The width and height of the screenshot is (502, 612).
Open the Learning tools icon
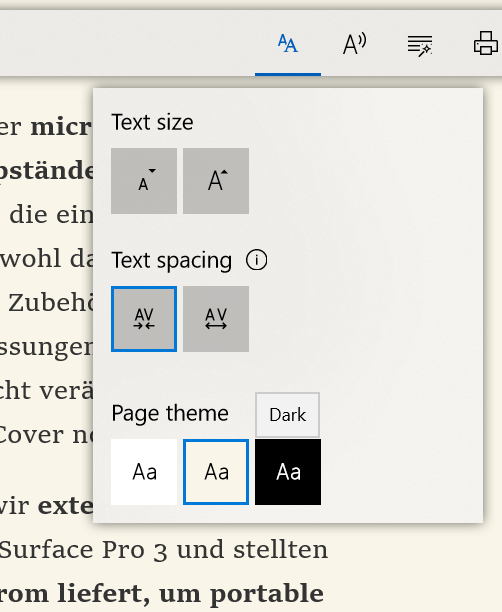tap(420, 46)
